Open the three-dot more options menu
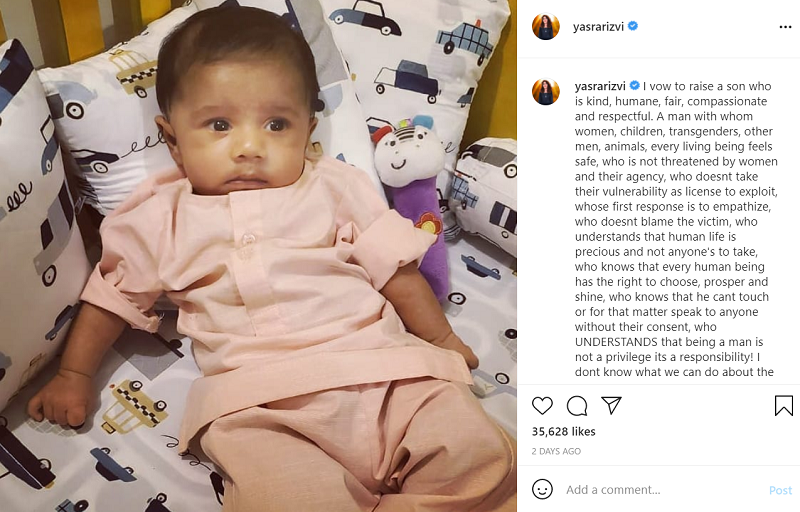 click(785, 27)
